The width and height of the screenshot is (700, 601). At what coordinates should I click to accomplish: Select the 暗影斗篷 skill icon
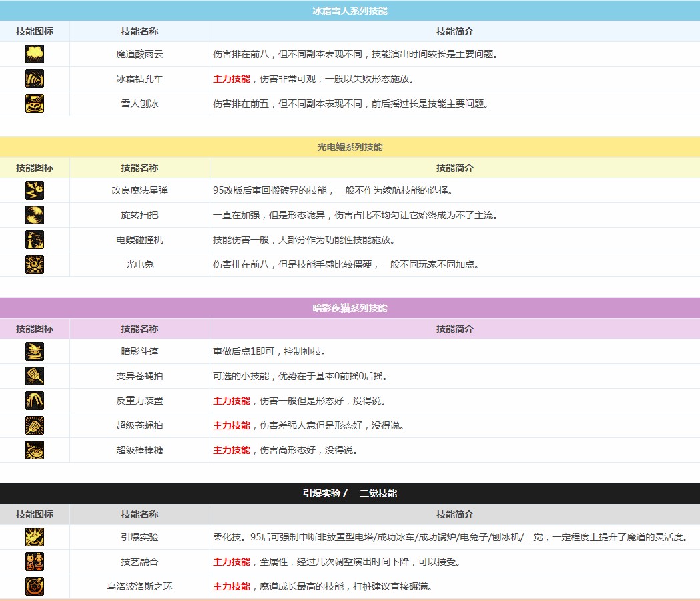point(35,351)
